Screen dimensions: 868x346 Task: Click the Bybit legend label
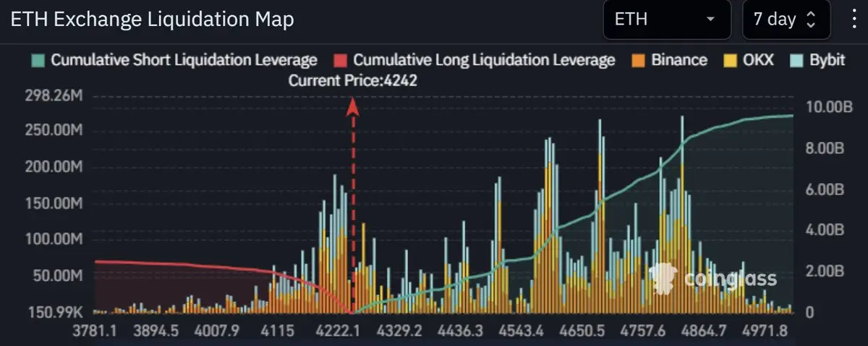tap(827, 60)
